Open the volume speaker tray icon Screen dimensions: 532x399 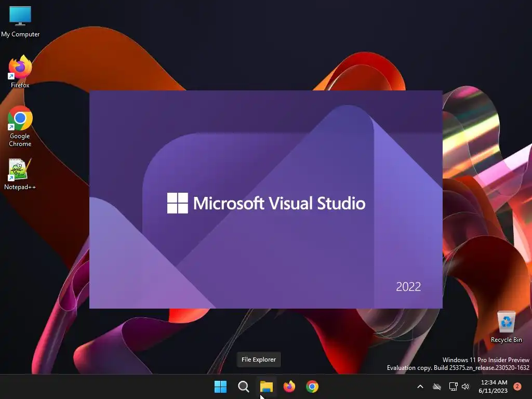[x=466, y=387]
